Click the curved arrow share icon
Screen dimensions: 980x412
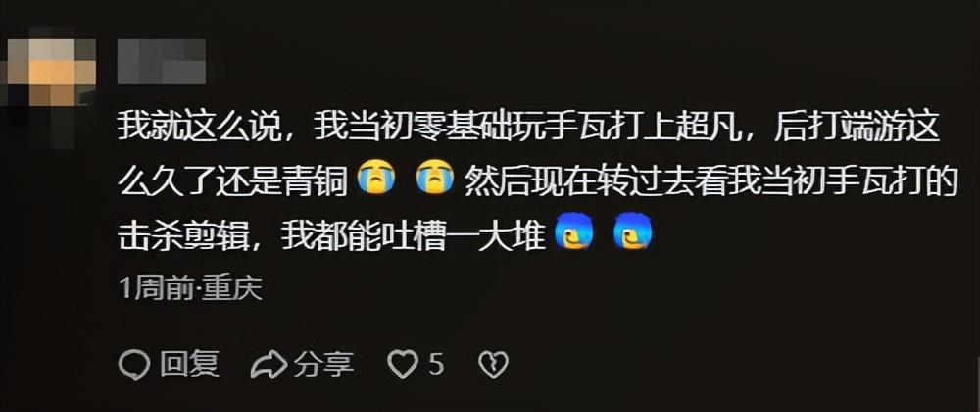[269, 365]
